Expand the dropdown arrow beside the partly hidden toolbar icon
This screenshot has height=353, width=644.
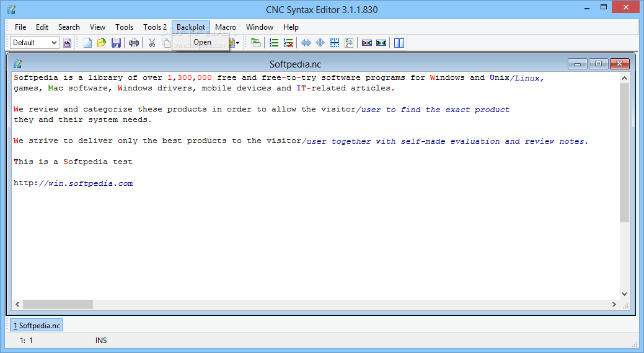pos(237,43)
